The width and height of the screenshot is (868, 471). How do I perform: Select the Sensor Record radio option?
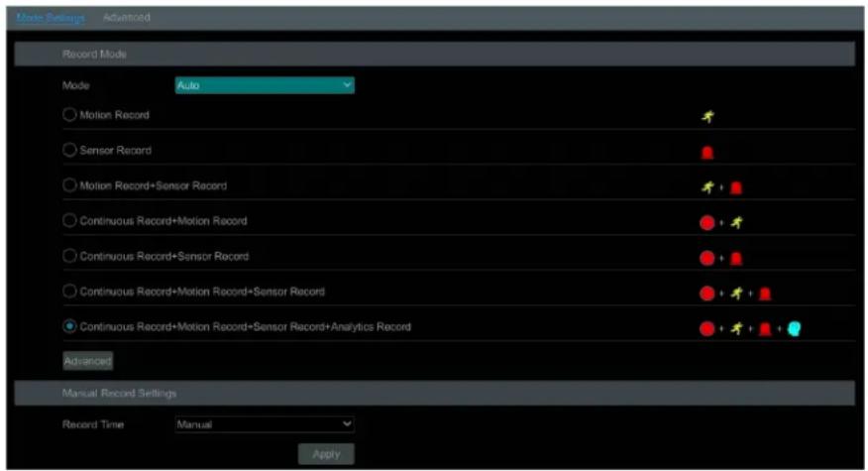coord(69,150)
